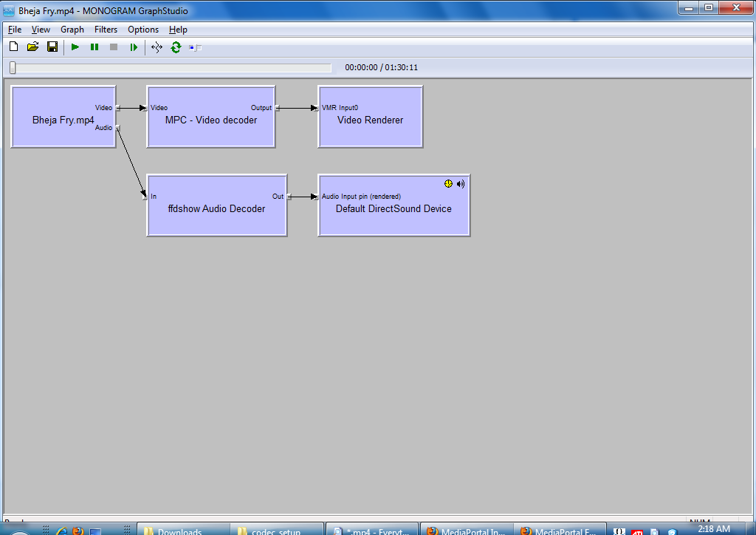Click the seek bar slider thumb
This screenshot has height=535, width=756.
(13, 68)
